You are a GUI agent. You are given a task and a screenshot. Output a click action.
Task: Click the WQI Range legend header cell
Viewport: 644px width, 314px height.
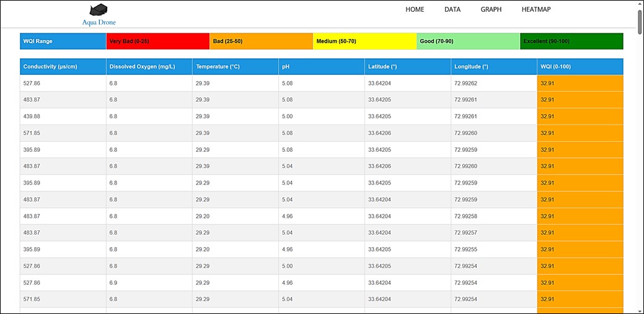[63, 41]
